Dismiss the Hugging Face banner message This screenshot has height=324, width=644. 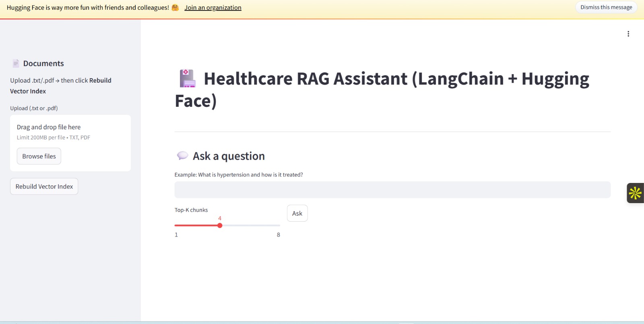click(606, 7)
